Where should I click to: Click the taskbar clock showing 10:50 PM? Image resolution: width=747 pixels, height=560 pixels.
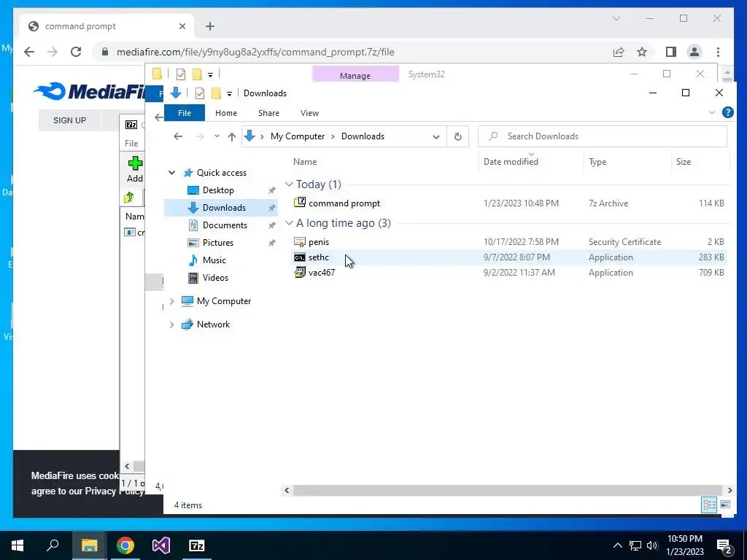tap(684, 545)
